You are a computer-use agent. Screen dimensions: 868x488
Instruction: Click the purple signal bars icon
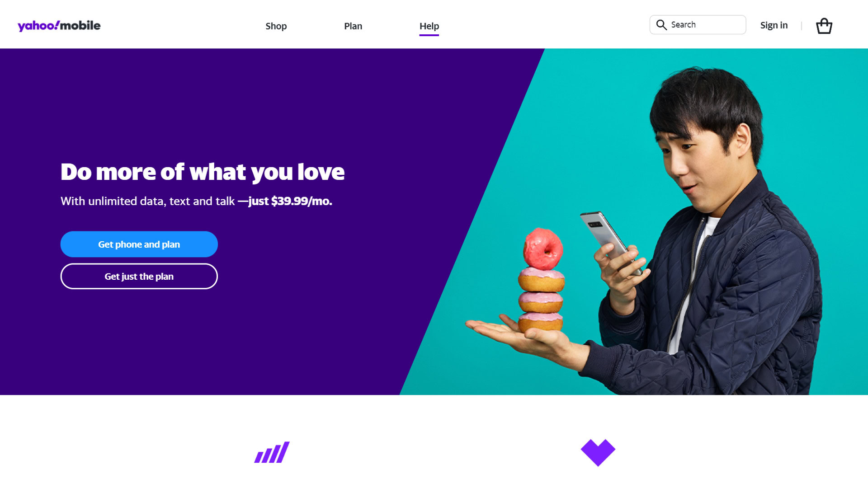point(271,453)
